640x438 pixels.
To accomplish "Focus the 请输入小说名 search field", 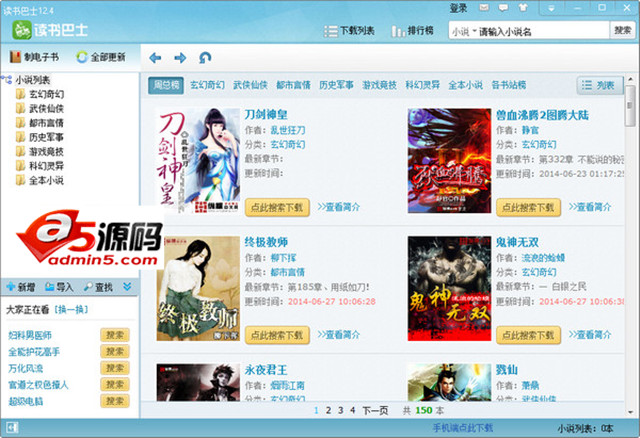I will click(543, 31).
